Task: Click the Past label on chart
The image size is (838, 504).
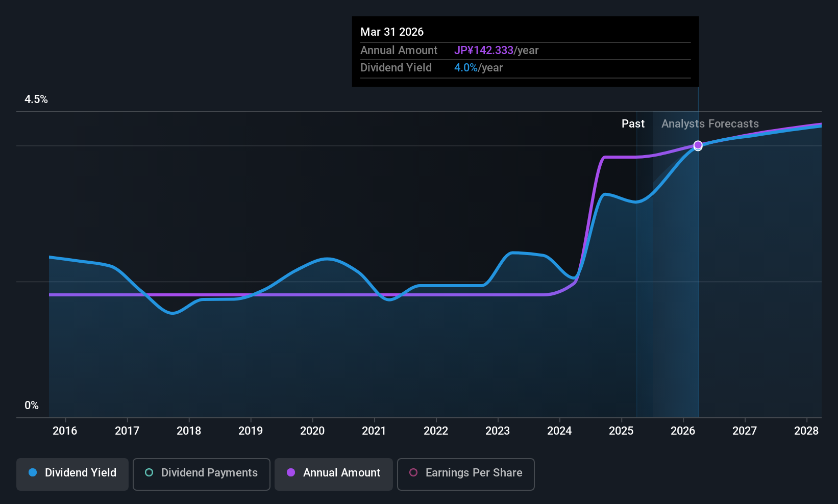Action: pyautogui.click(x=633, y=124)
